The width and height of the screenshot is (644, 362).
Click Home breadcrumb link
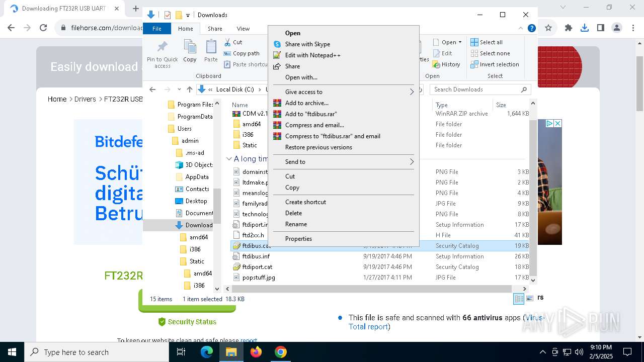pos(57,99)
